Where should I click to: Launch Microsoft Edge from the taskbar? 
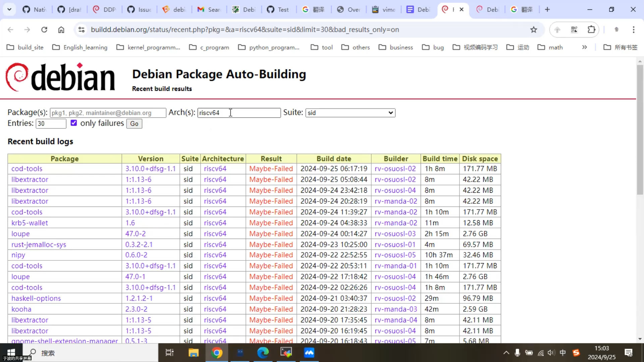coord(263,353)
